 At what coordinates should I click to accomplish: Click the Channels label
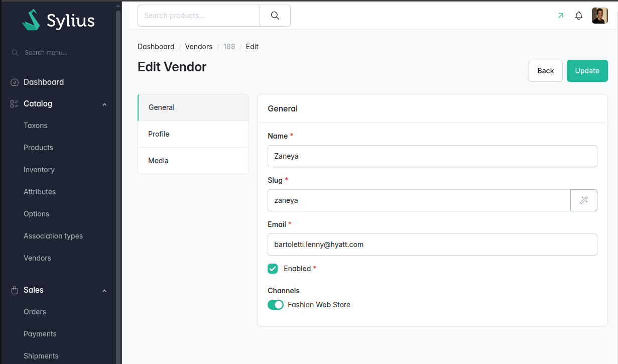[284, 291]
